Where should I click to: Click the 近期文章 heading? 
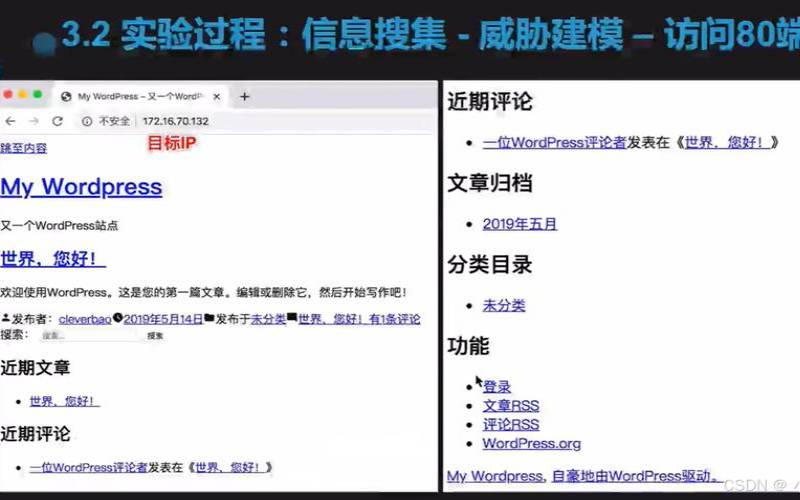point(35,368)
